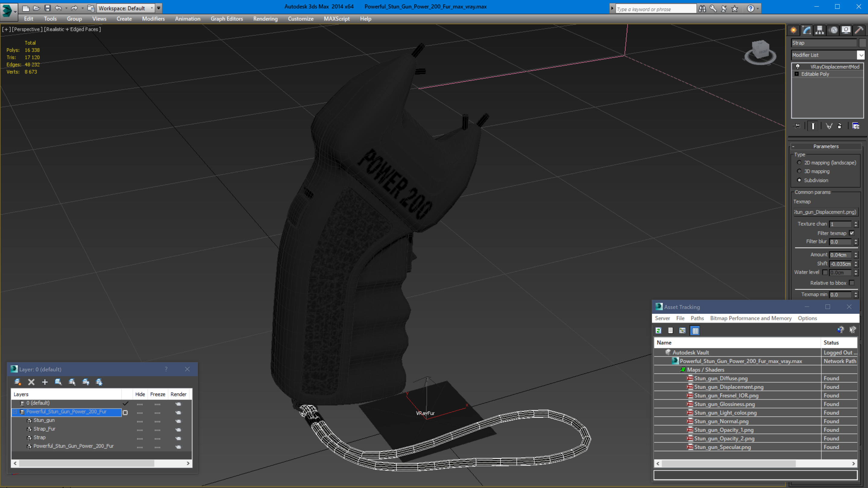
Task: Open the Hierarchy command panel tab
Action: tap(820, 30)
